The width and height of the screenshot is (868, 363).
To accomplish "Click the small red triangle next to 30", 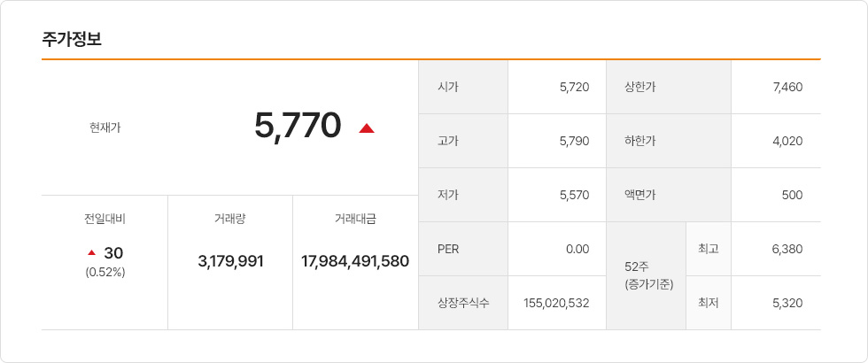I will click(92, 253).
